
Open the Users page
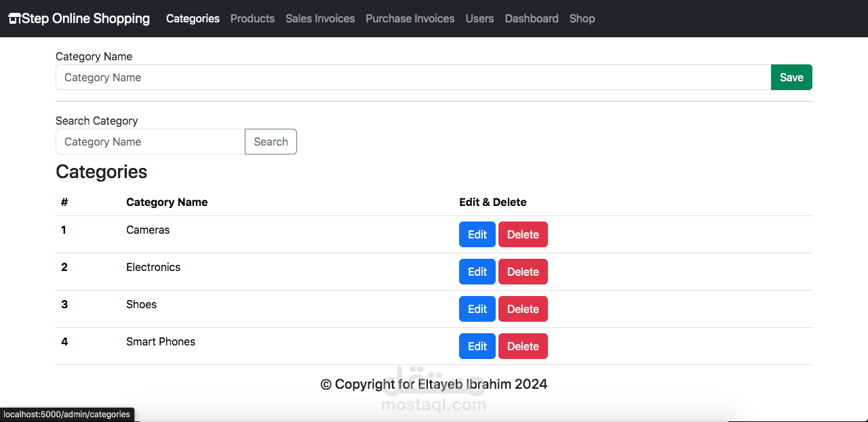[x=479, y=19]
